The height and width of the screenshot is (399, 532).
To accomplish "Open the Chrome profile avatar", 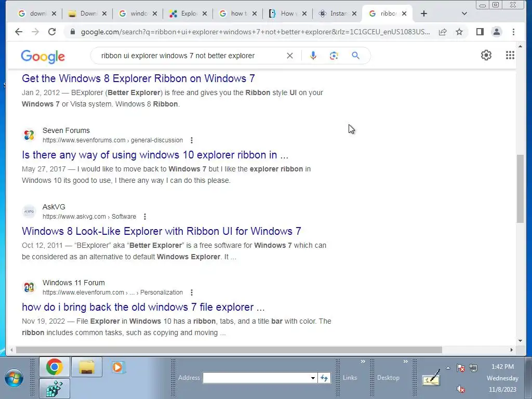I will [496, 32].
